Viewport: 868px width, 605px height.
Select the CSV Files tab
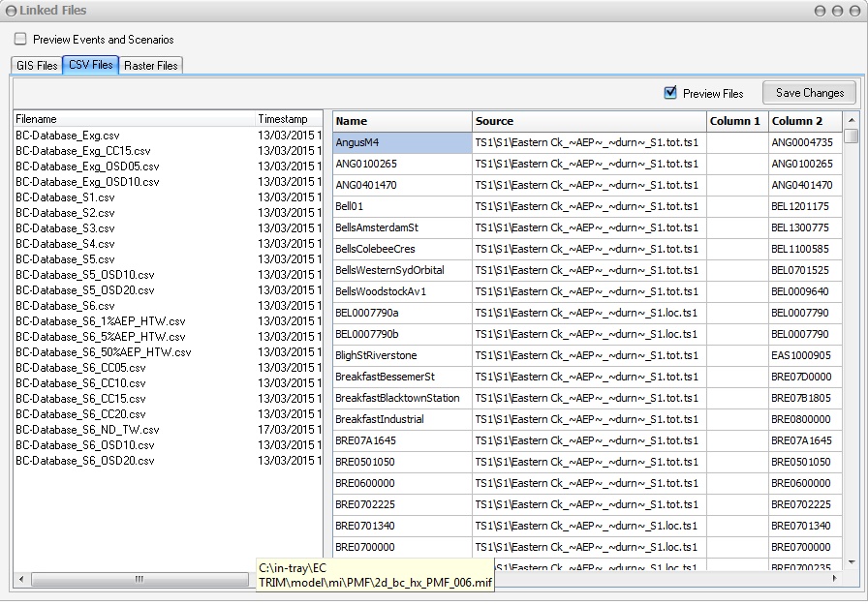(90, 66)
